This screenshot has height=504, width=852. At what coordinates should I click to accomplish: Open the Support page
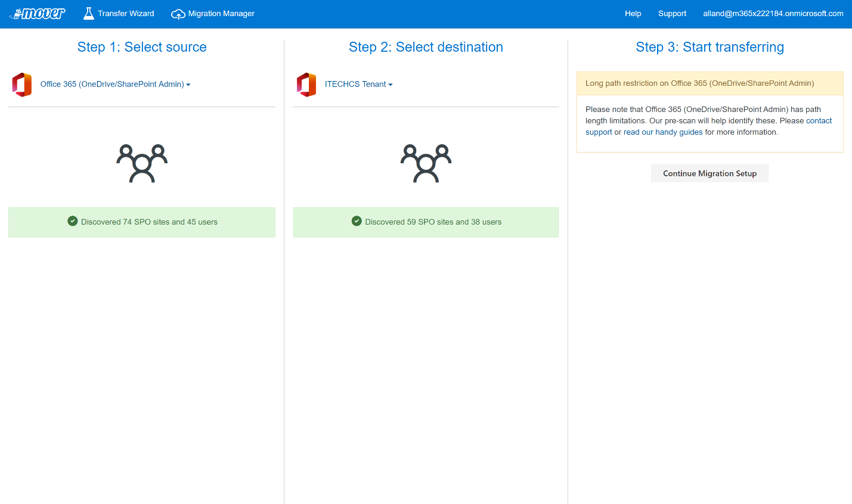(x=672, y=14)
